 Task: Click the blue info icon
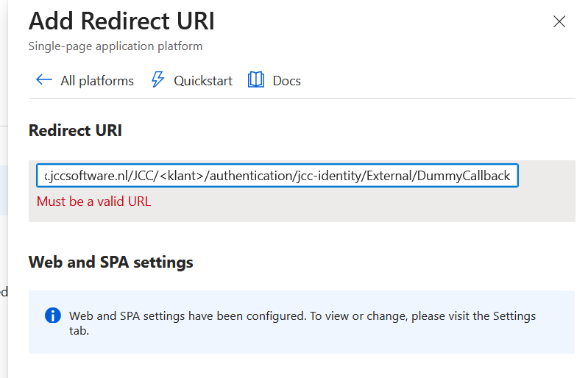(52, 315)
